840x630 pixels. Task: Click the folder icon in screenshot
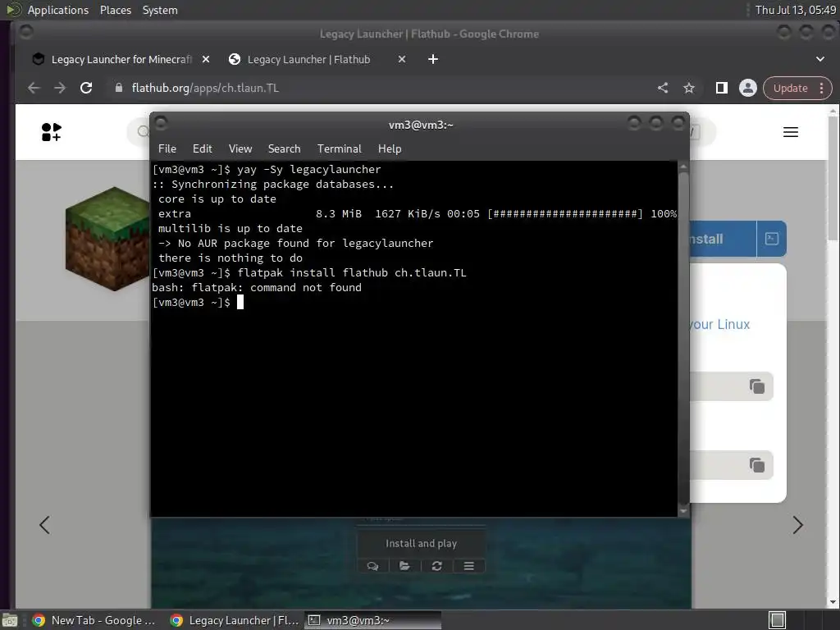point(404,566)
